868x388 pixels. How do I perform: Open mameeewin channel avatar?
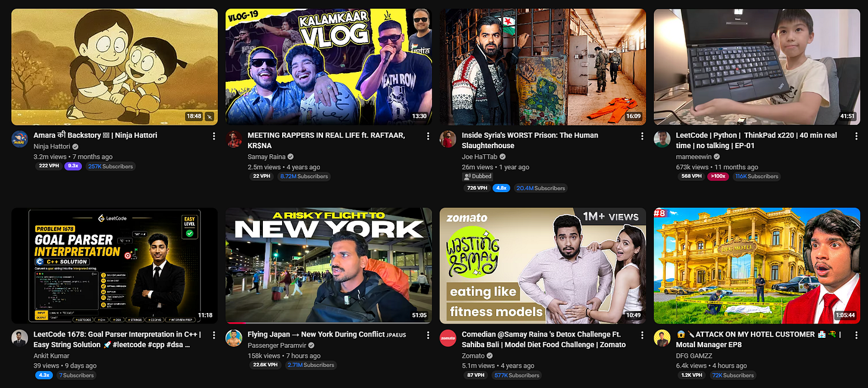(x=662, y=139)
